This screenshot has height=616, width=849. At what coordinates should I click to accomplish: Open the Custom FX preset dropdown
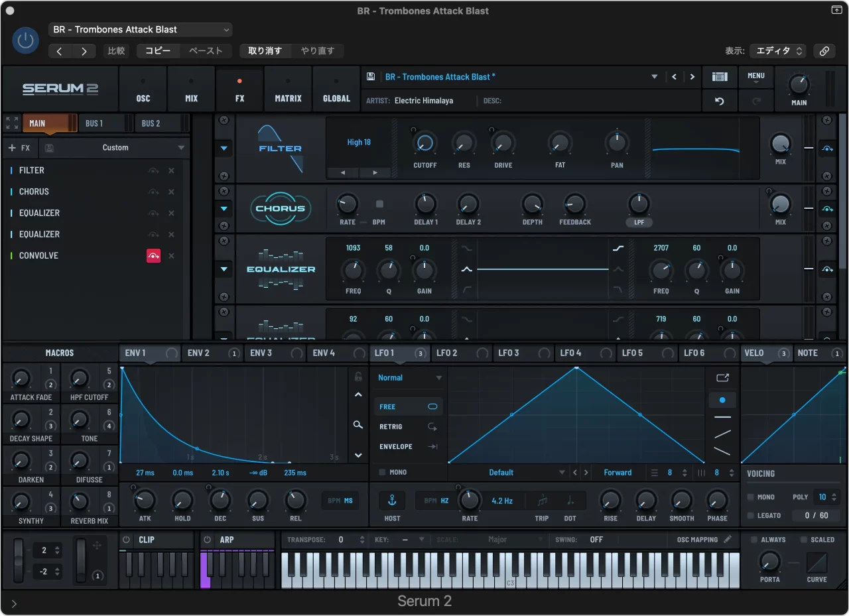click(x=115, y=148)
